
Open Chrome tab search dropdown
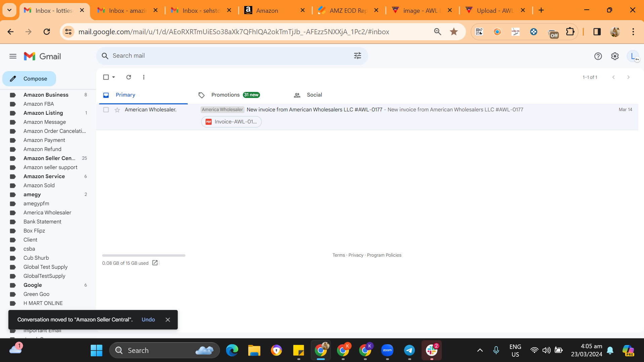tap(9, 10)
